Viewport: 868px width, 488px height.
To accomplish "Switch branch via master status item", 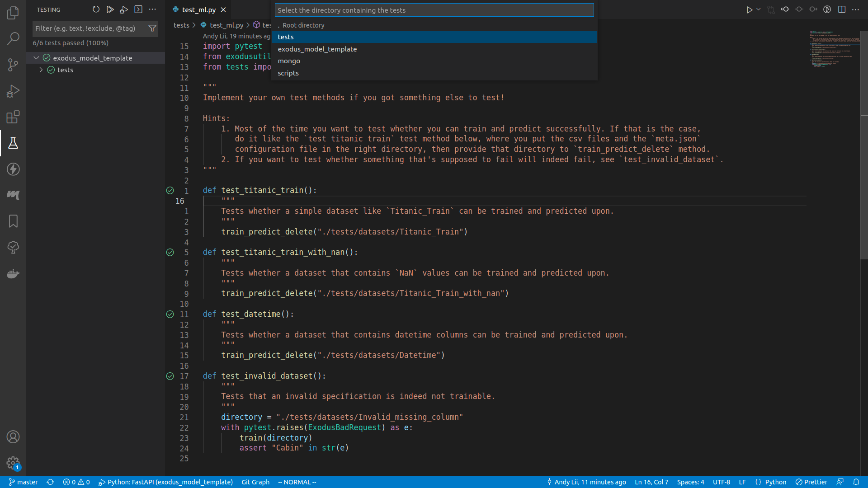I will click(x=23, y=482).
